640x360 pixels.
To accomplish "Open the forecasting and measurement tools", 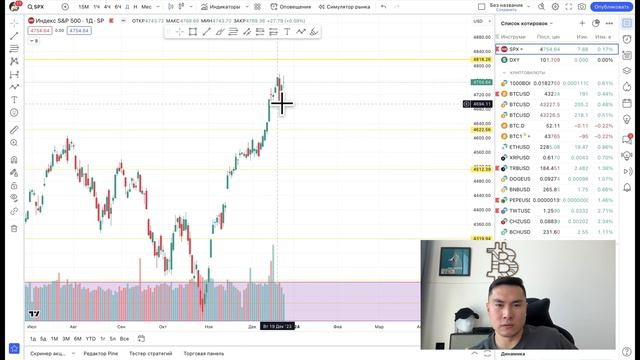I will tap(14, 74).
